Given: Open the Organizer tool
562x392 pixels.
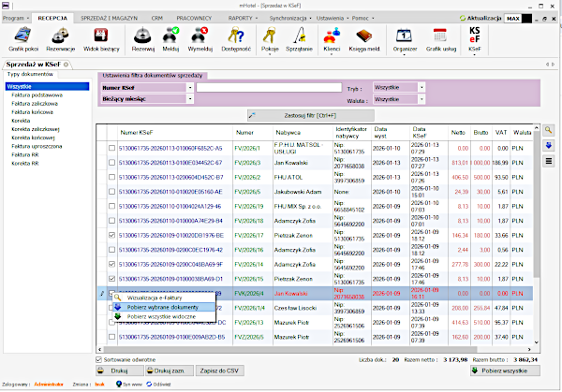Looking at the screenshot, I should click(406, 36).
